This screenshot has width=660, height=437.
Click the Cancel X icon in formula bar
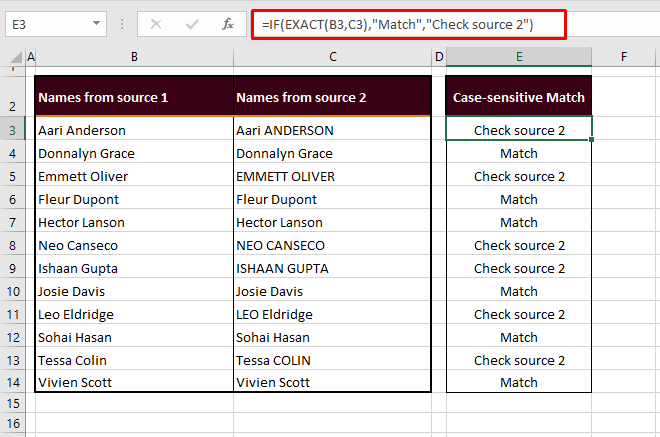[156, 24]
